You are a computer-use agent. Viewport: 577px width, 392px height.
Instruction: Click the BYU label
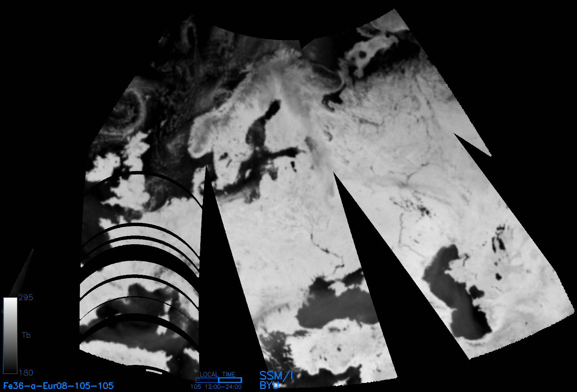269,385
